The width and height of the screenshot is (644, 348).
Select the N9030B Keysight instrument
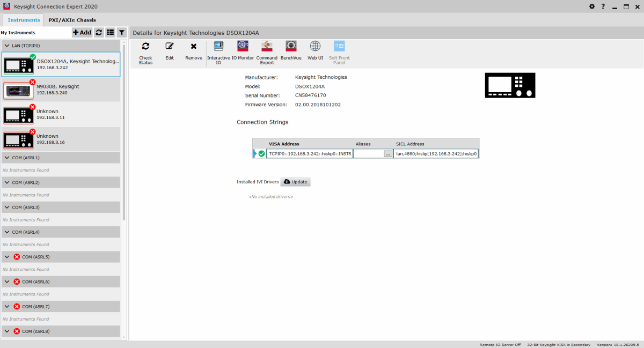[x=61, y=90]
